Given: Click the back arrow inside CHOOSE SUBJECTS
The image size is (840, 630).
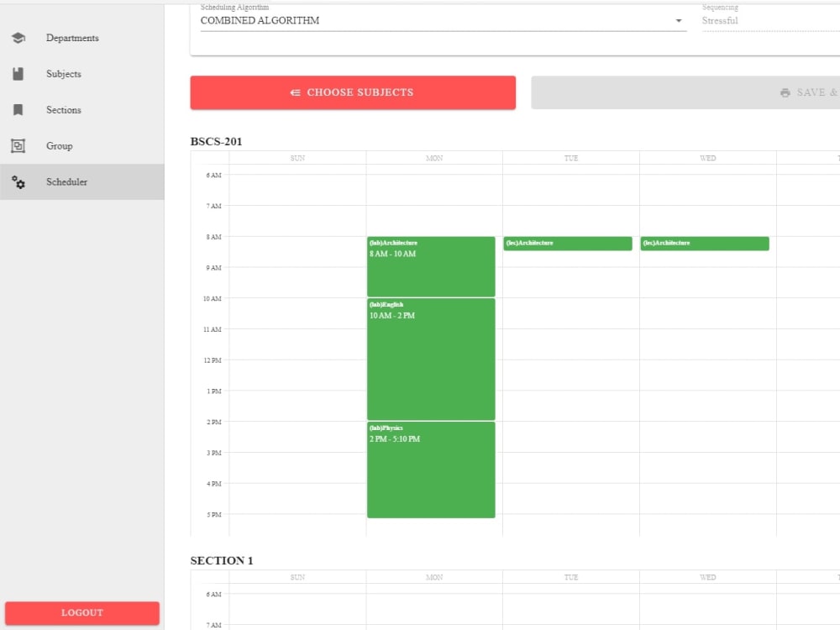Looking at the screenshot, I should coord(296,92).
